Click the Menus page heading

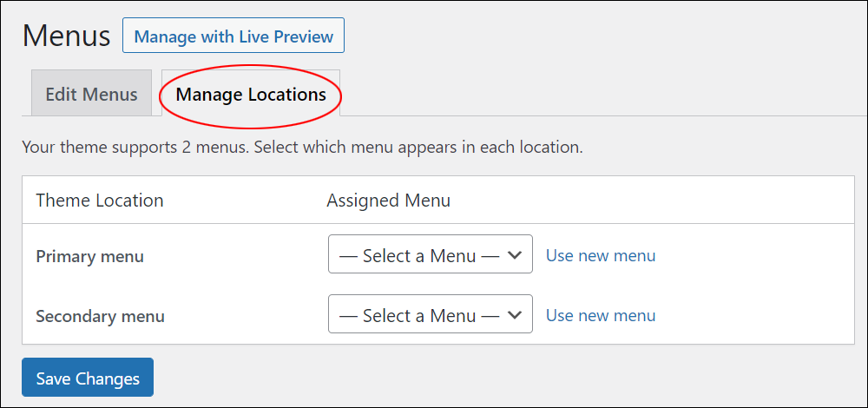point(67,36)
